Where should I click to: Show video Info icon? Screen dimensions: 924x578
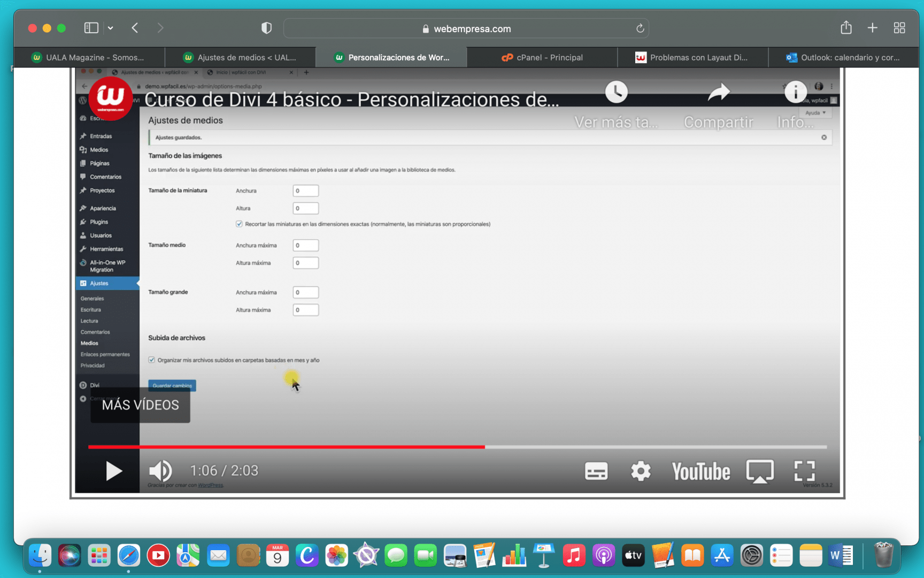(x=796, y=92)
